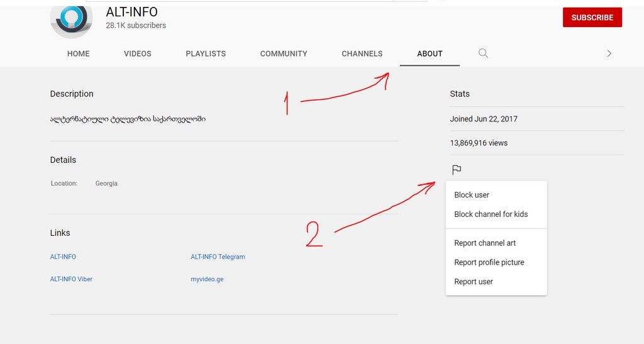
Task: Open the ALT-INFO Viber link
Action: coord(71,279)
